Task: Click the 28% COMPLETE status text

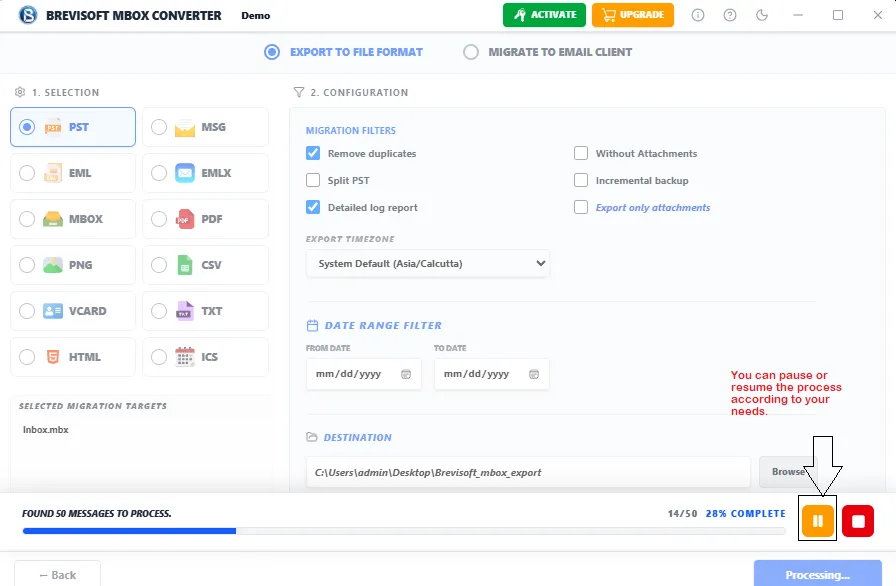Action: 746,513
